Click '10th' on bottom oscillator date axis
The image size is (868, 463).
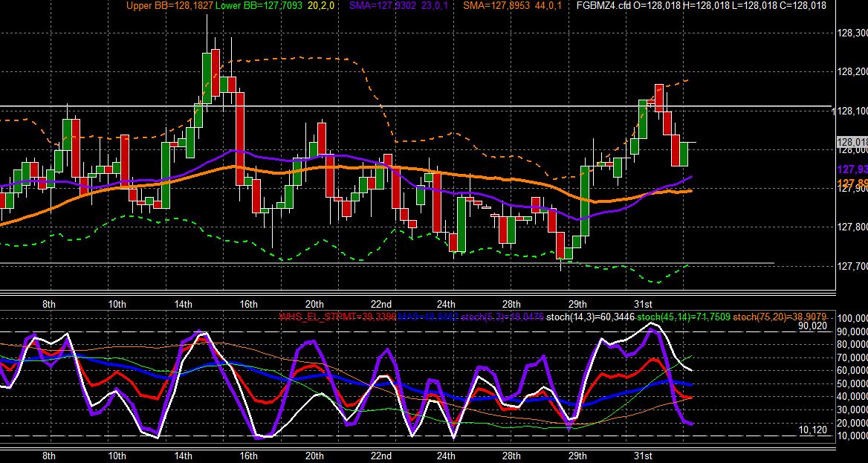point(117,456)
